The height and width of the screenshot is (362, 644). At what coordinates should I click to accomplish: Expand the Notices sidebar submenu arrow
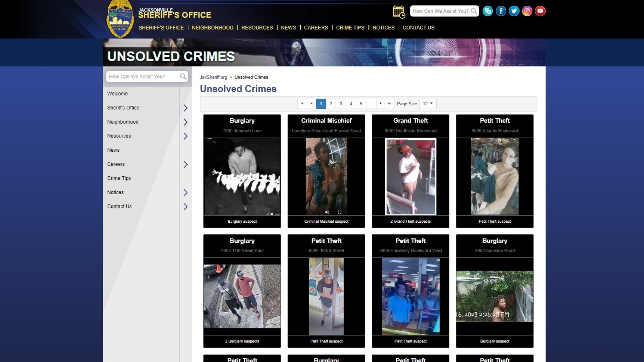point(186,193)
